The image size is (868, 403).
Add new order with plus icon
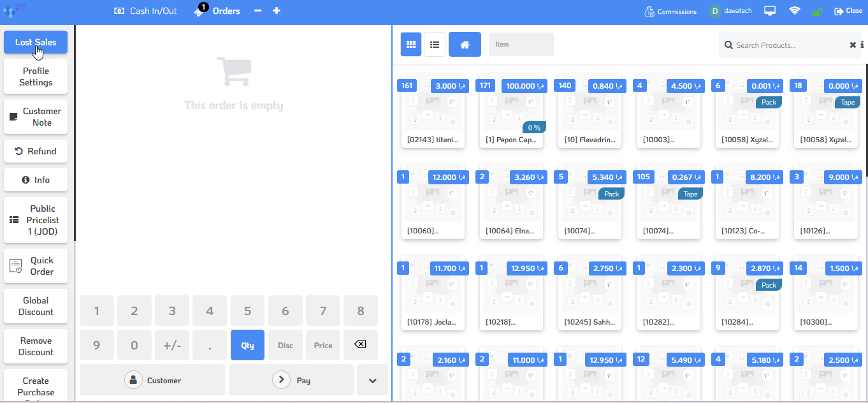coord(277,11)
